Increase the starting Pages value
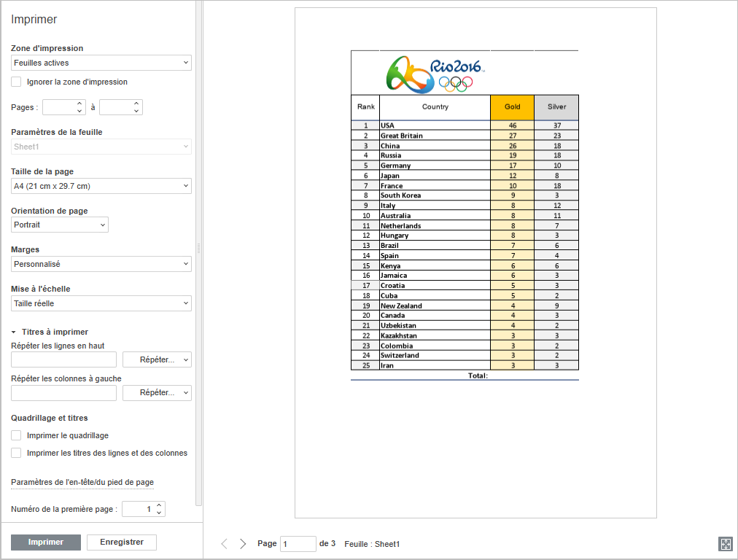The width and height of the screenshot is (738, 560). point(79,104)
